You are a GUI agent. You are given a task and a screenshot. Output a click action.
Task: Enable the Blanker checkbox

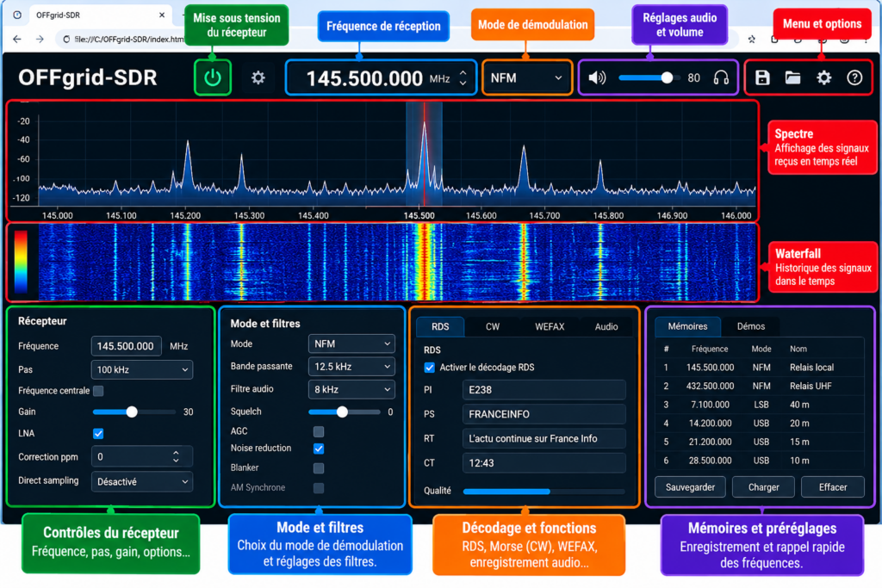coord(319,467)
